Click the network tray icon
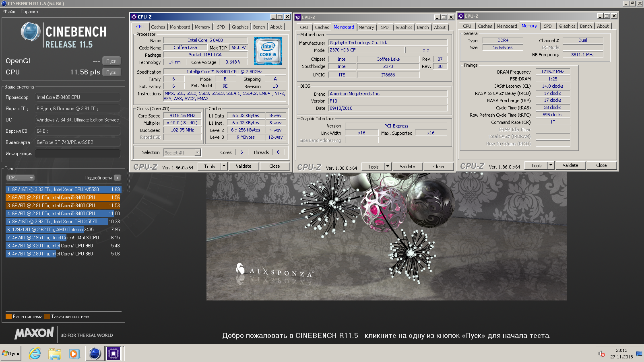644x362 pixels. (639, 354)
